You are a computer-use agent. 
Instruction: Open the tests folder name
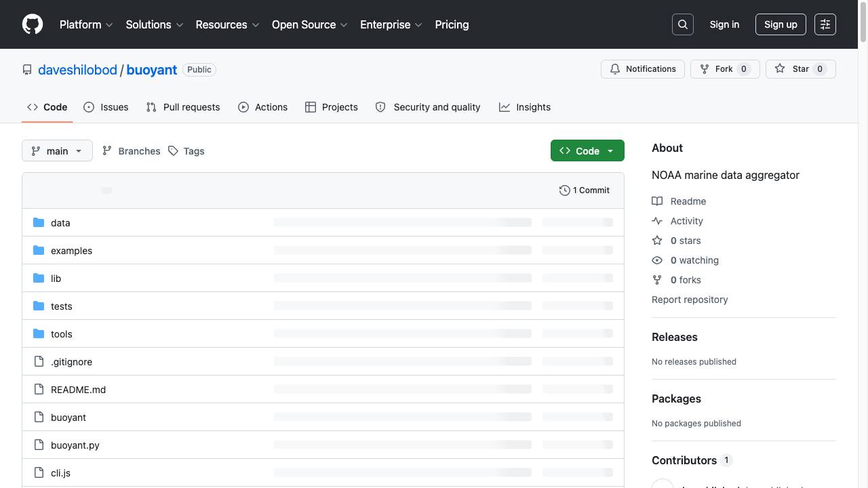[x=62, y=306]
